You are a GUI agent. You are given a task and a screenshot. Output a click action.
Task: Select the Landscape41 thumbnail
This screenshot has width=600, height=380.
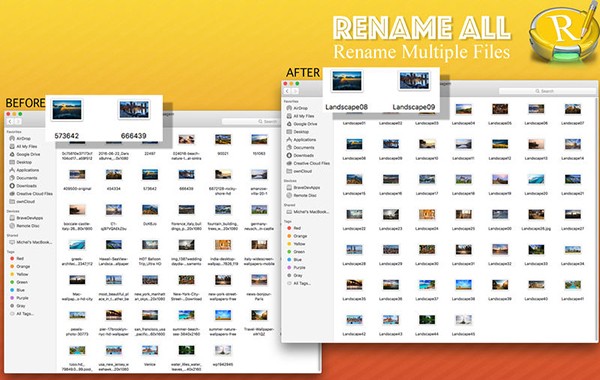point(573,285)
